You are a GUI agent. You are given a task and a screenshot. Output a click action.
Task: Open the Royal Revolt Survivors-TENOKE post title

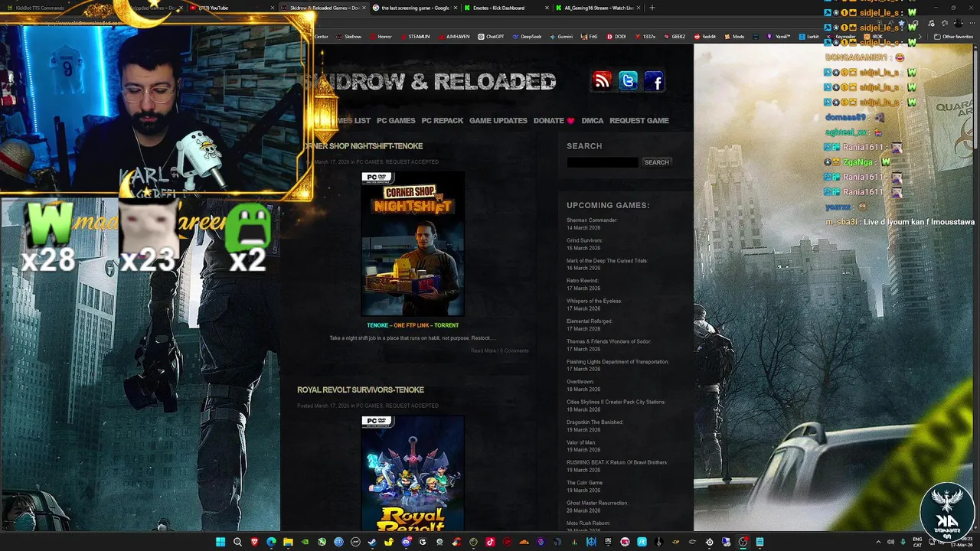[361, 390]
